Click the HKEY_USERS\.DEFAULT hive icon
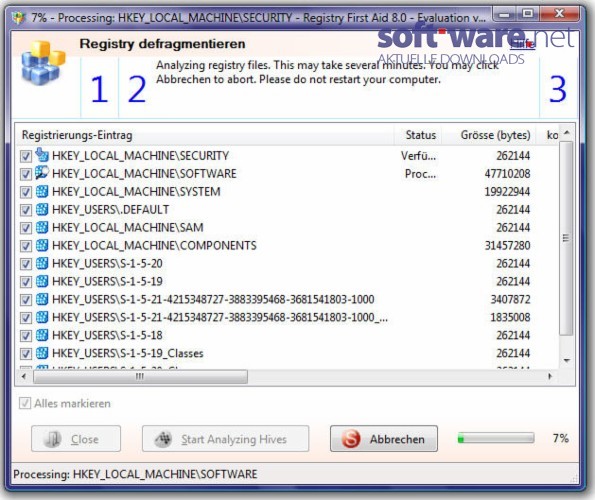595x500 pixels. (x=42, y=209)
